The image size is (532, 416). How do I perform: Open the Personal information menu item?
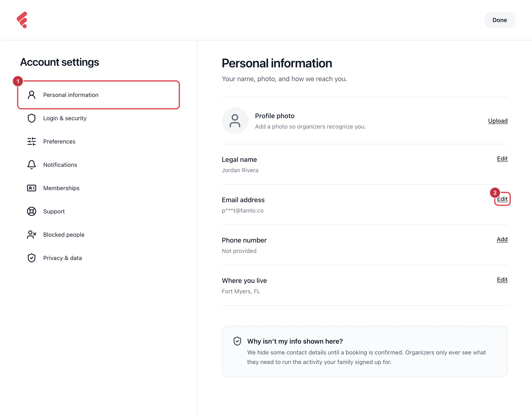pos(99,95)
